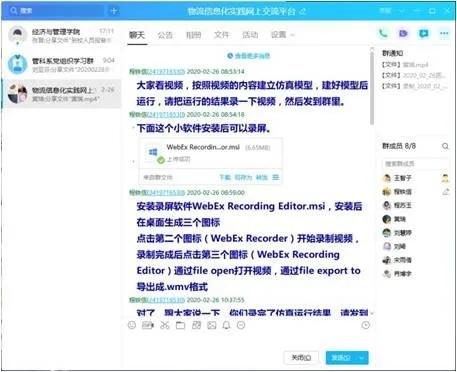The width and height of the screenshot is (457, 372).
Task: Select the scissors screenshot tool
Action: (x=165, y=325)
